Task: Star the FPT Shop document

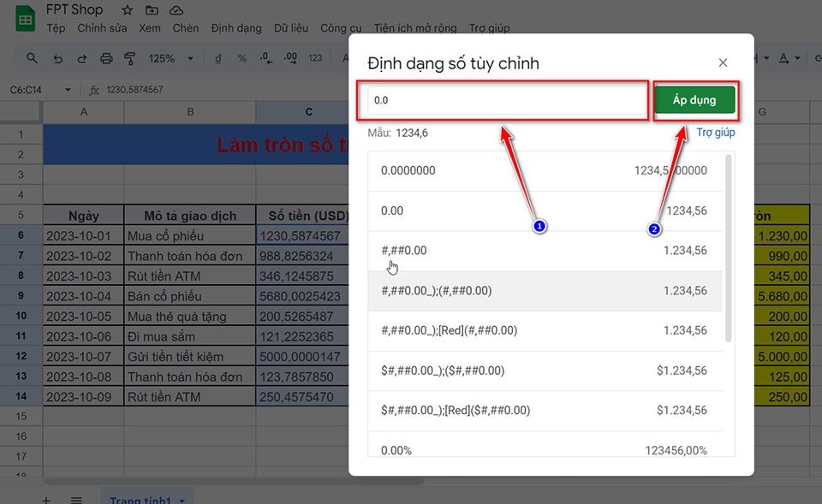Action: point(128,10)
